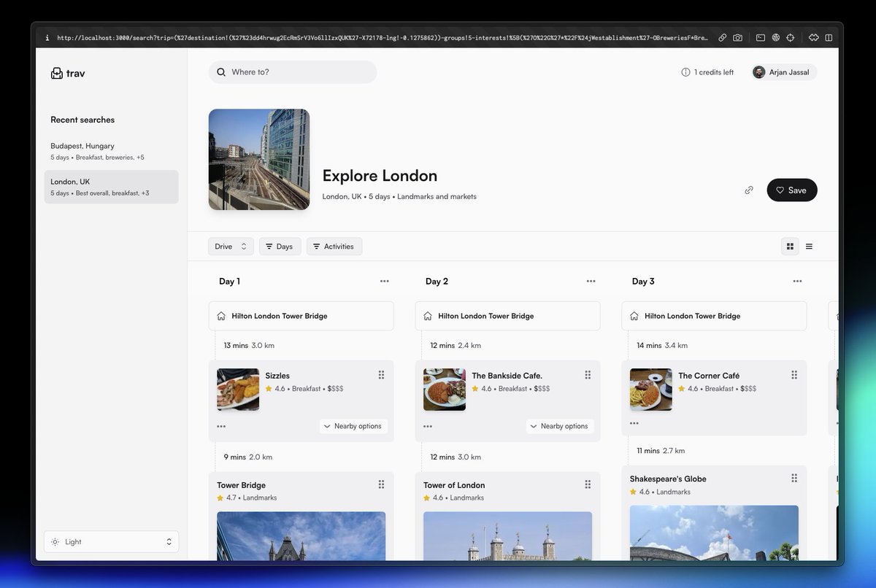Viewport: 876px width, 588px height.
Task: Open the Drive transport mode dropdown
Action: pyautogui.click(x=230, y=246)
